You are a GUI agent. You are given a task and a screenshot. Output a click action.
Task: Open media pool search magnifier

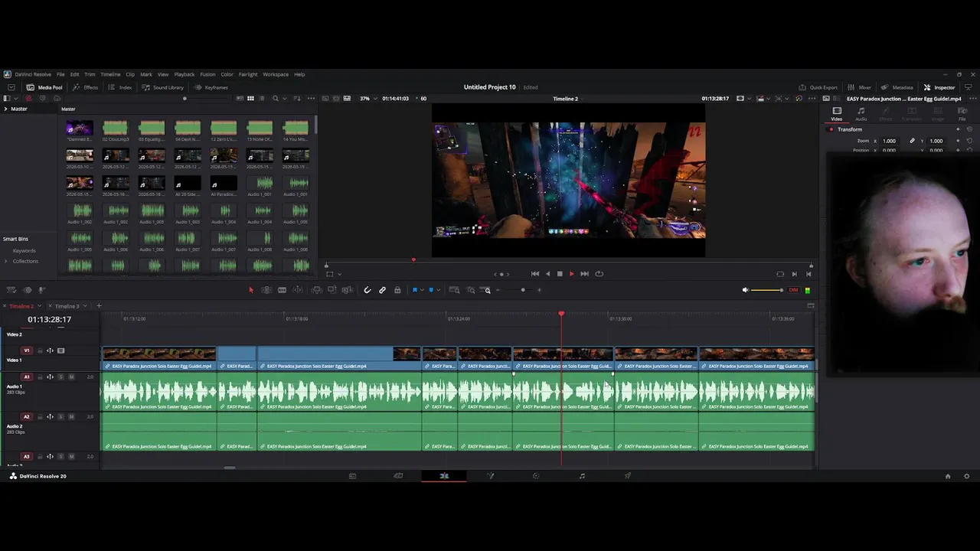(x=276, y=99)
